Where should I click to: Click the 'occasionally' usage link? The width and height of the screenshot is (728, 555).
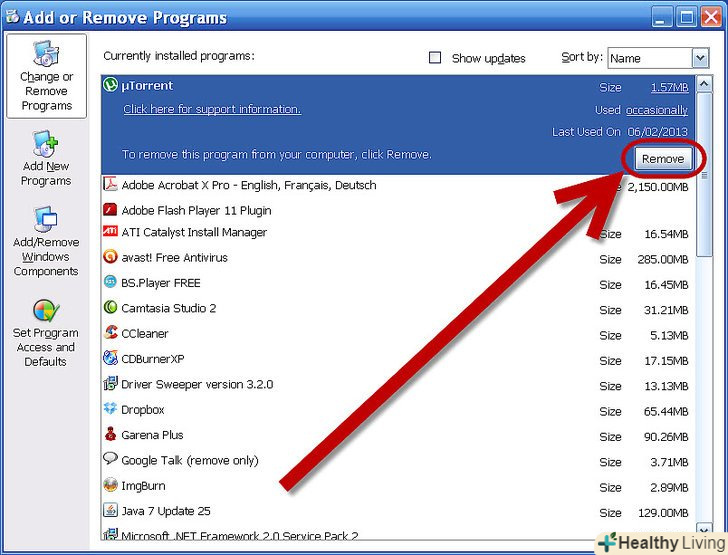pos(656,110)
